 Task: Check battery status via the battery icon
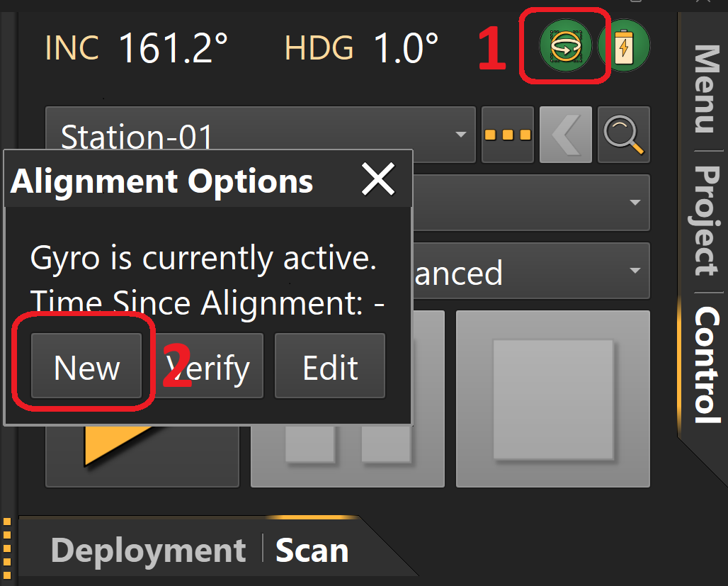tap(626, 45)
